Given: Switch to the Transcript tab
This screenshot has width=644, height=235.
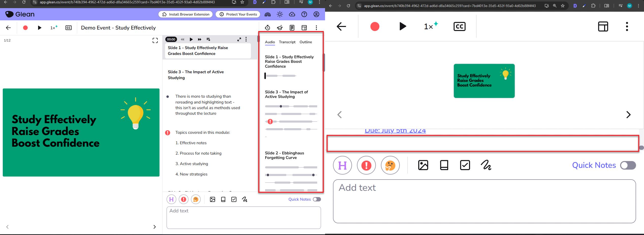Looking at the screenshot, I should coord(287,42).
